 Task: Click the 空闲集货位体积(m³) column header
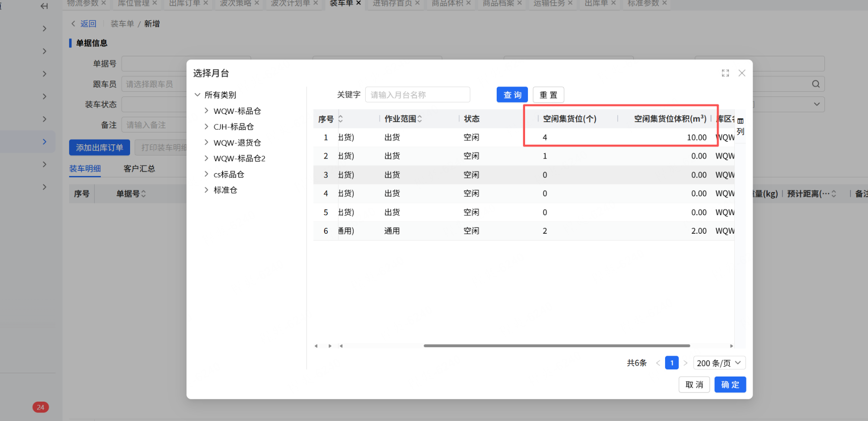pyautogui.click(x=670, y=119)
